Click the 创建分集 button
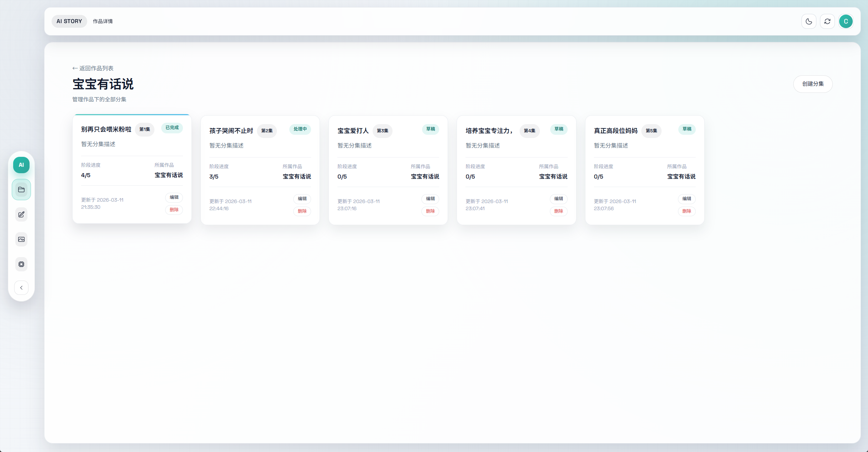The image size is (868, 452). tap(813, 84)
